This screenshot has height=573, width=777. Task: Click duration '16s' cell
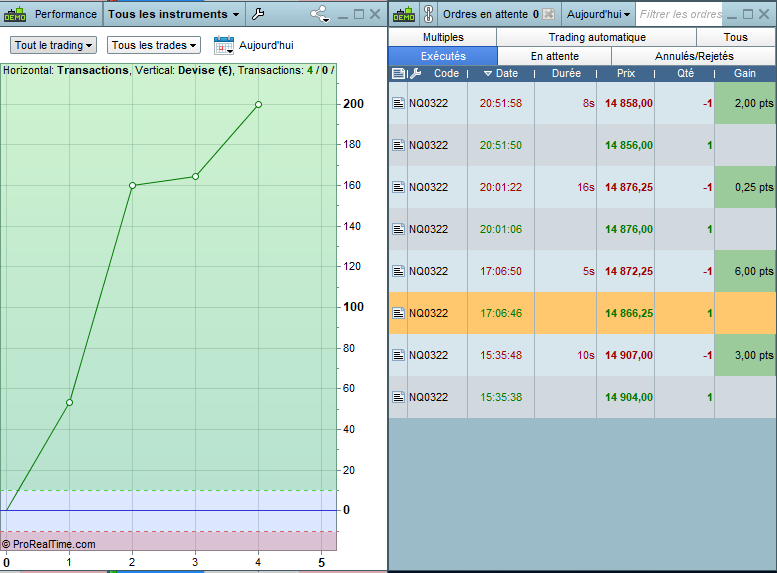coord(565,187)
